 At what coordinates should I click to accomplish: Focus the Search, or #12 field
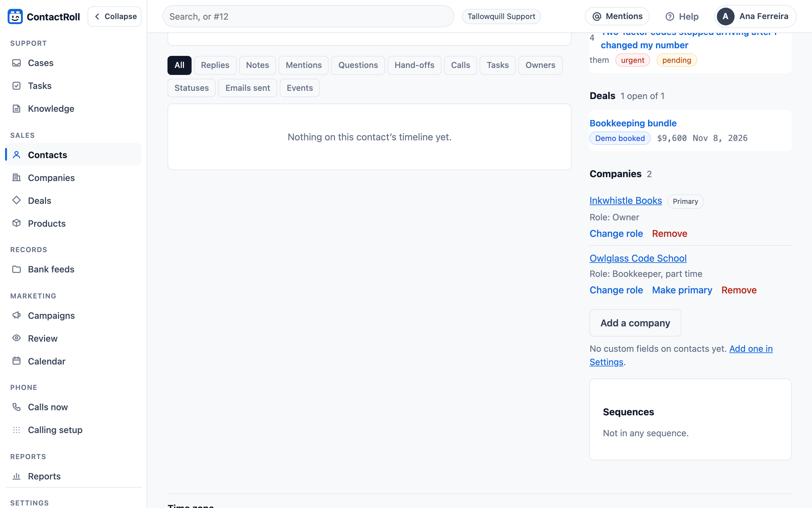[308, 17]
